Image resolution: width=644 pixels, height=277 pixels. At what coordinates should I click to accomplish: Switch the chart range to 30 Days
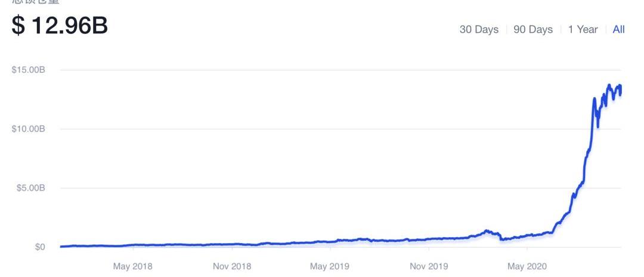click(479, 30)
